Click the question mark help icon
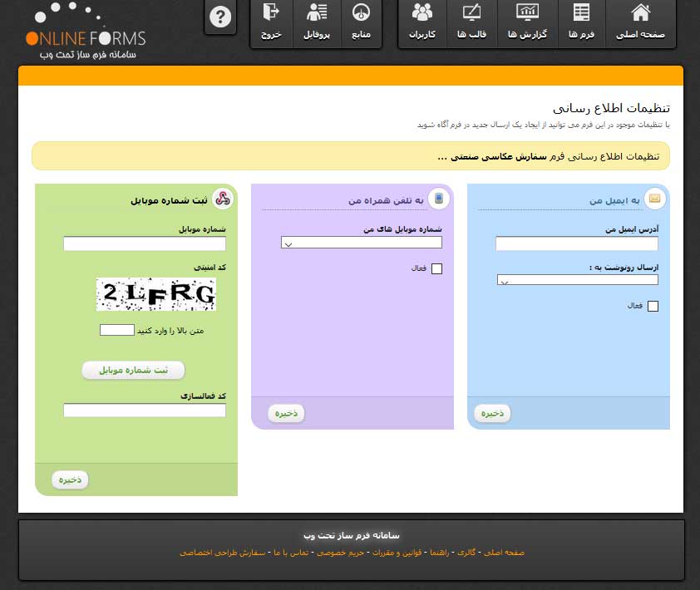 tap(219, 17)
